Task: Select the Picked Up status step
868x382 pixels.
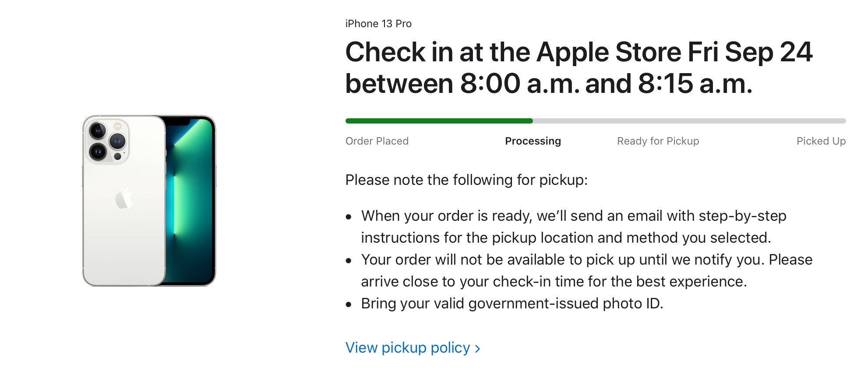Action: tap(821, 141)
